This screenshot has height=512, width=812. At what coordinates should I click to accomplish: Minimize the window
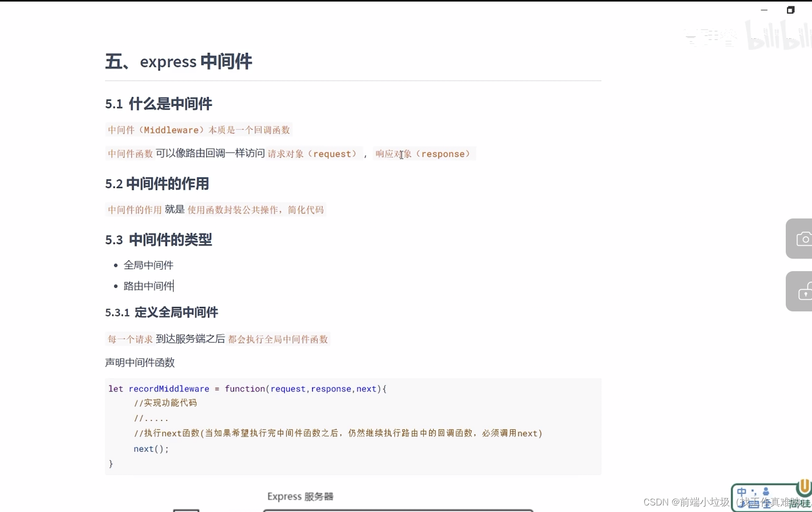click(764, 10)
